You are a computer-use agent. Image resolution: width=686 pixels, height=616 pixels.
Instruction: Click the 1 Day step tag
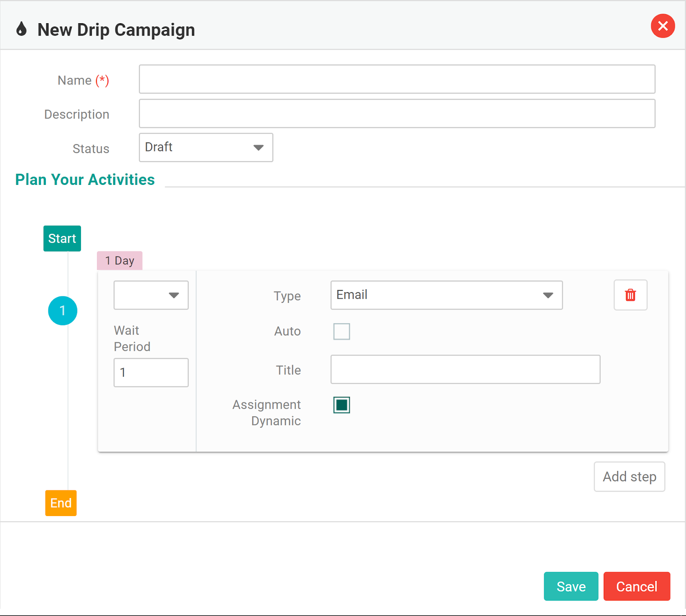(120, 261)
